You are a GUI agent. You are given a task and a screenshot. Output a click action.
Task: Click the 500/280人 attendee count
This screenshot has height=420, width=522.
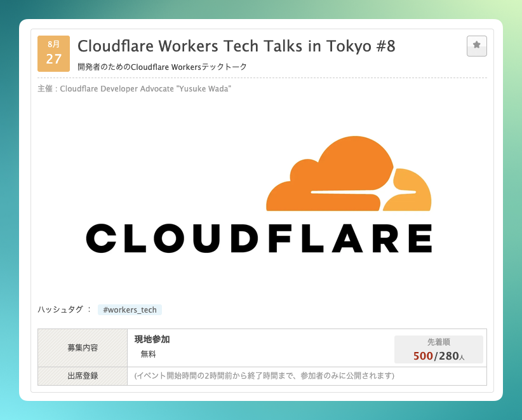tap(438, 356)
